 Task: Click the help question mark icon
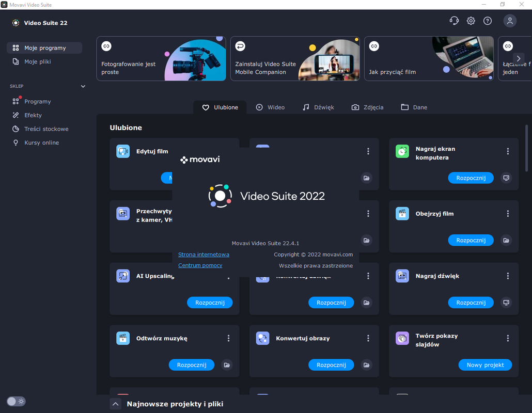[487, 21]
